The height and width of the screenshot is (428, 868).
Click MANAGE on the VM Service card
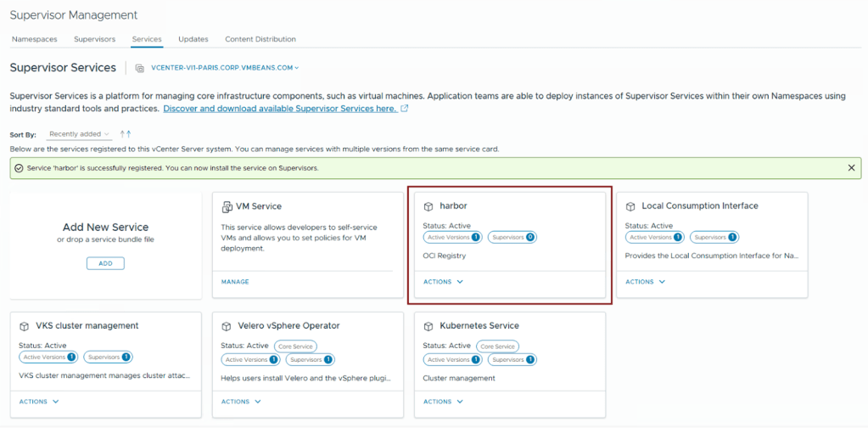point(235,282)
